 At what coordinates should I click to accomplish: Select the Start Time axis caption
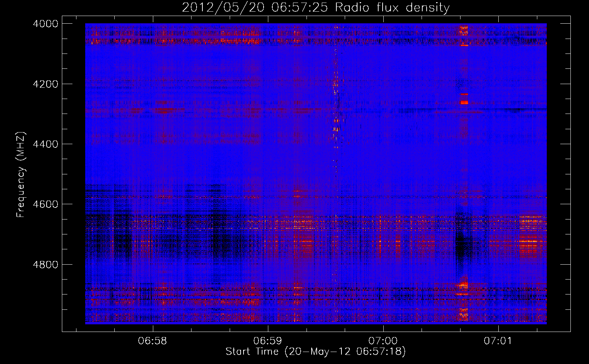click(316, 352)
